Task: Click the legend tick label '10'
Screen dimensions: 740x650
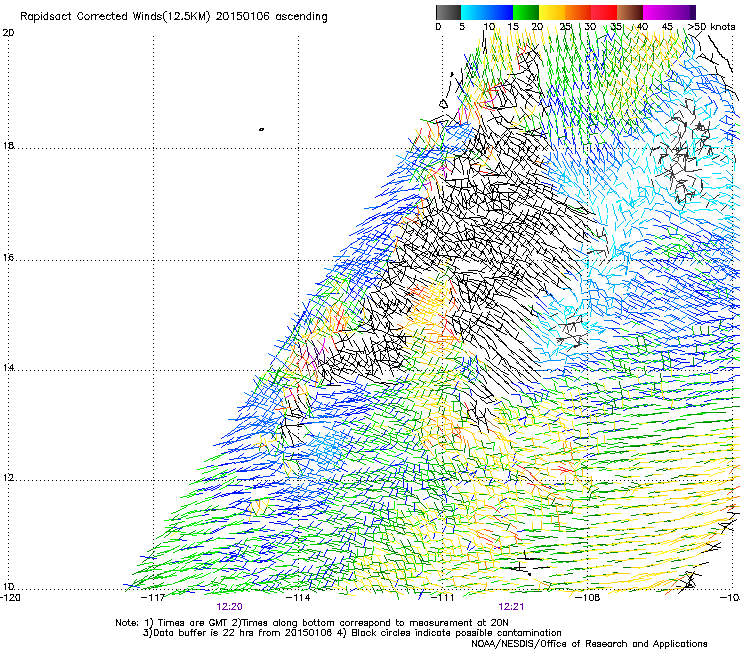Action: [x=488, y=27]
